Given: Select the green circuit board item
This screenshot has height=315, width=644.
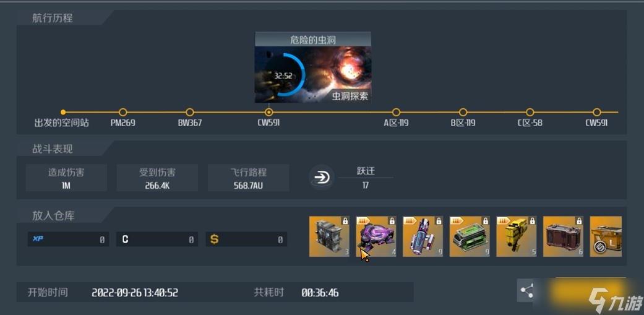Looking at the screenshot, I should pos(470,236).
